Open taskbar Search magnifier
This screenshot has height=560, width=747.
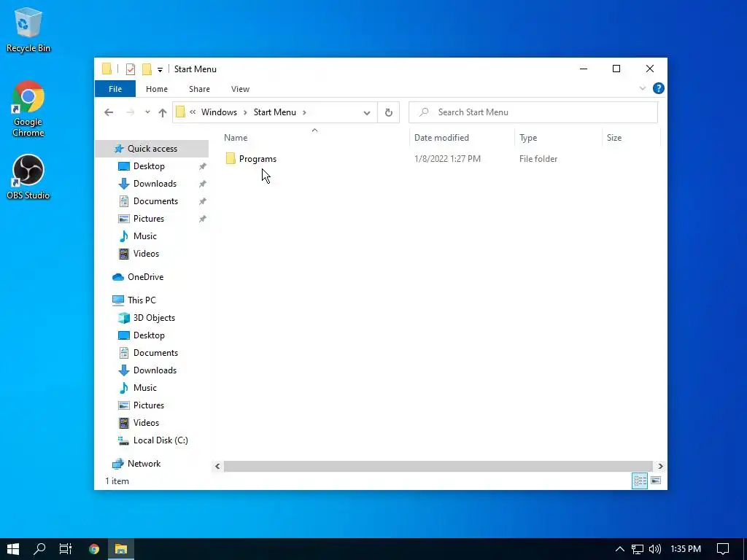39,549
